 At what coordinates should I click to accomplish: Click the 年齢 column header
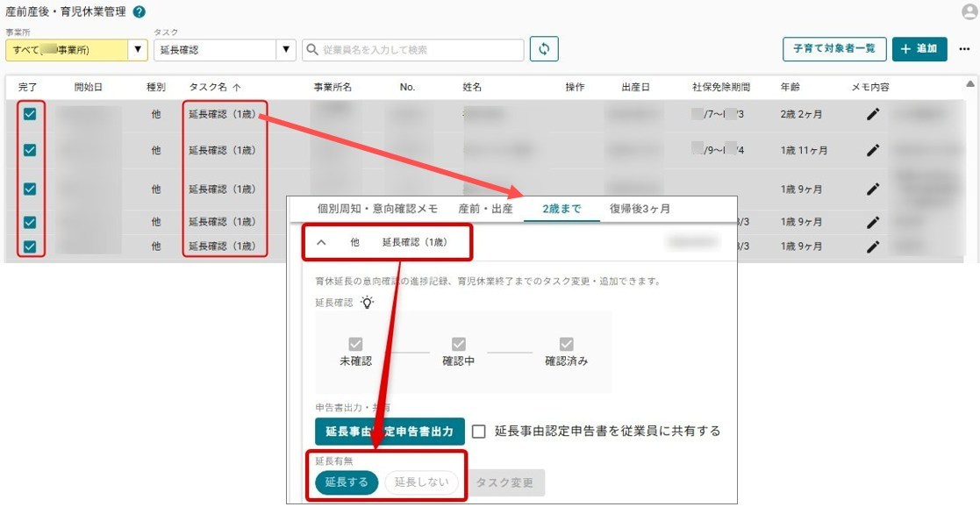790,88
